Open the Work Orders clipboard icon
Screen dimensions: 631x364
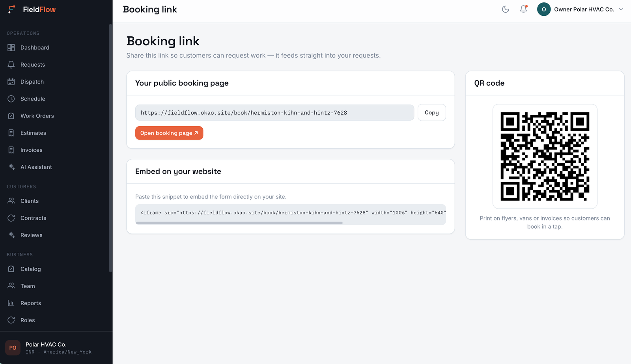pos(11,116)
